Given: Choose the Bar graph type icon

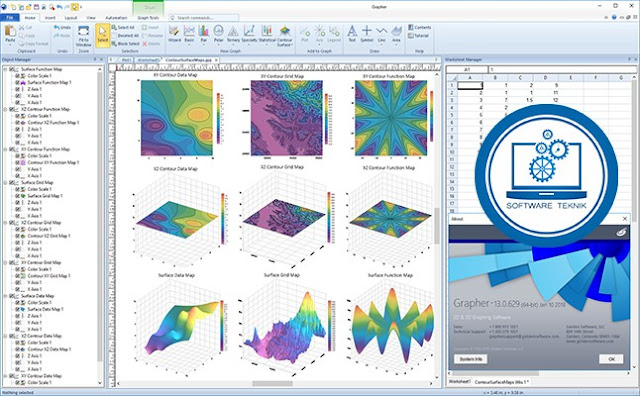Looking at the screenshot, I should pos(203,31).
